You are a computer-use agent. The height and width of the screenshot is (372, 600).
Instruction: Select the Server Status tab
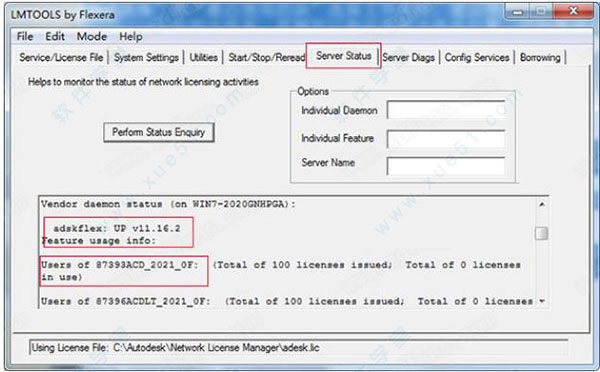(x=344, y=56)
